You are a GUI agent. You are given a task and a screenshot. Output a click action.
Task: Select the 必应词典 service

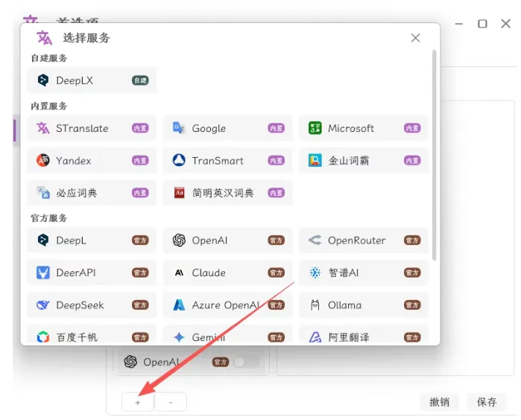click(92, 193)
